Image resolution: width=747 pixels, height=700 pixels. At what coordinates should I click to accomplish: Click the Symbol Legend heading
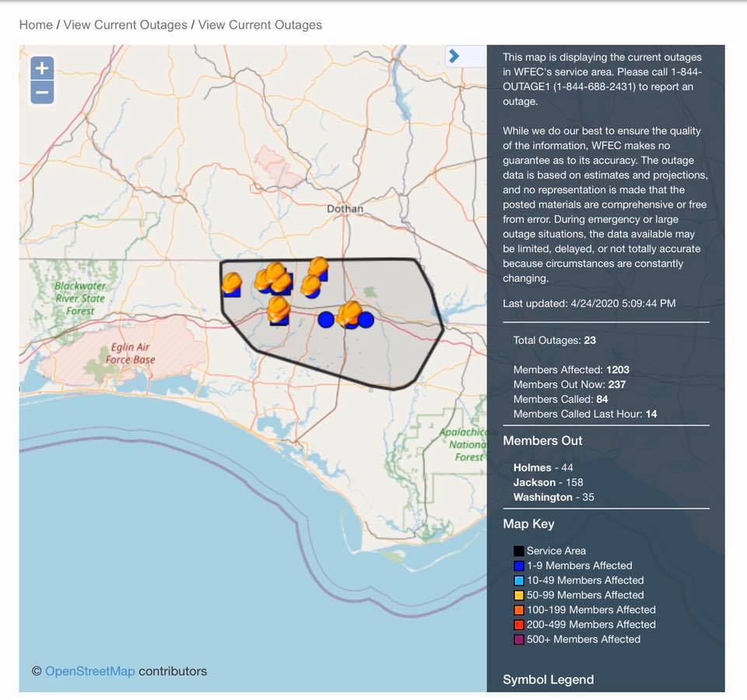tap(549, 680)
